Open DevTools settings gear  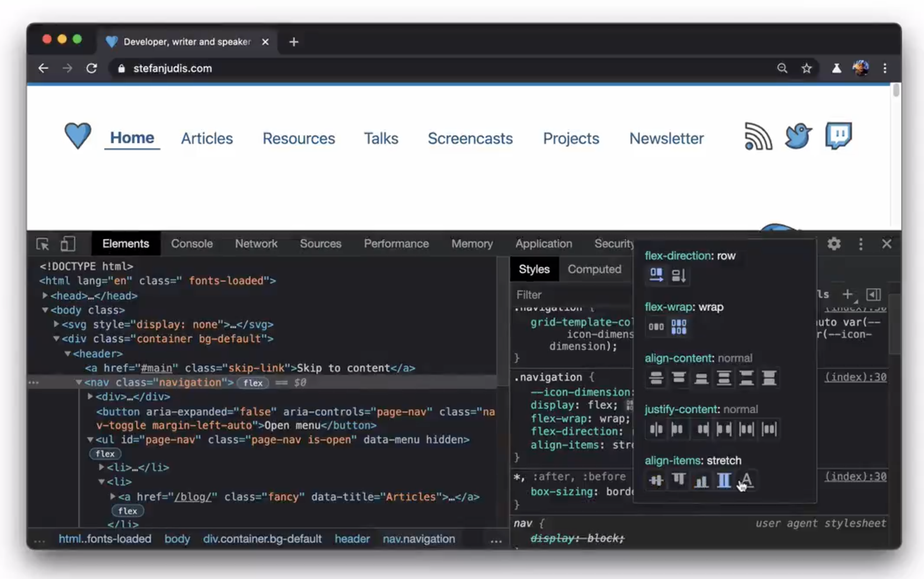[834, 244]
